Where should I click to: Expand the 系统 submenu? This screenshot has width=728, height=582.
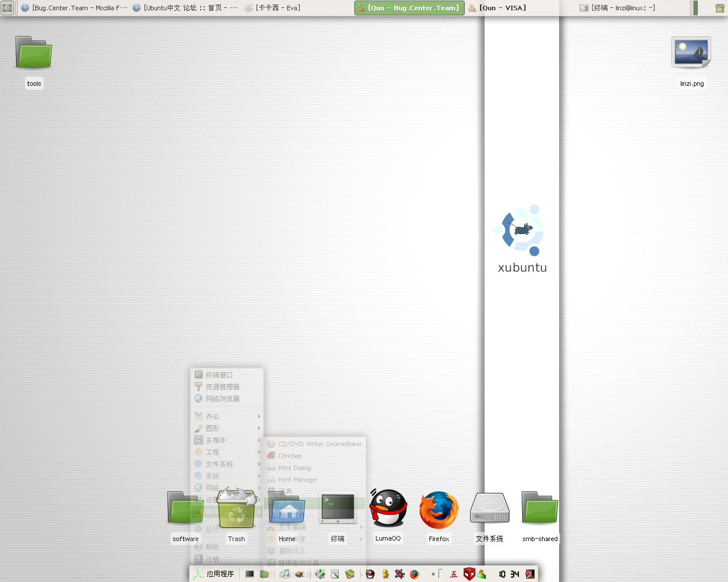[x=226, y=476]
